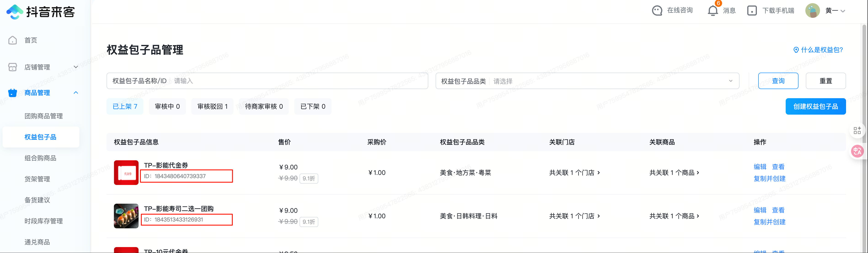Click the home icon in sidebar
The width and height of the screenshot is (868, 253).
[x=13, y=40]
